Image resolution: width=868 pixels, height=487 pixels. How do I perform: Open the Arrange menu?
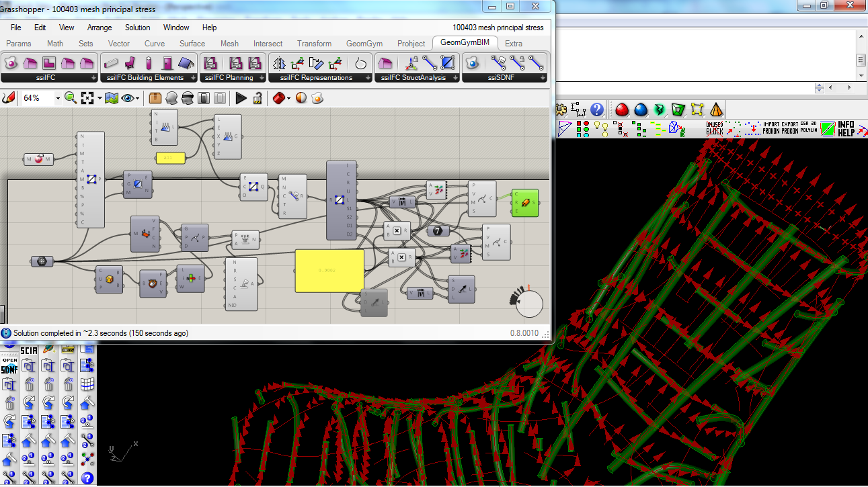click(100, 28)
